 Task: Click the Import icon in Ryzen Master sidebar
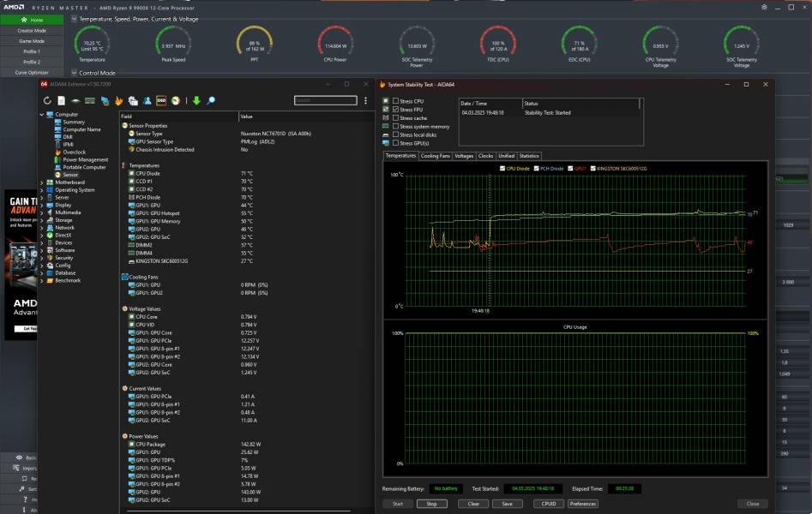(x=16, y=468)
